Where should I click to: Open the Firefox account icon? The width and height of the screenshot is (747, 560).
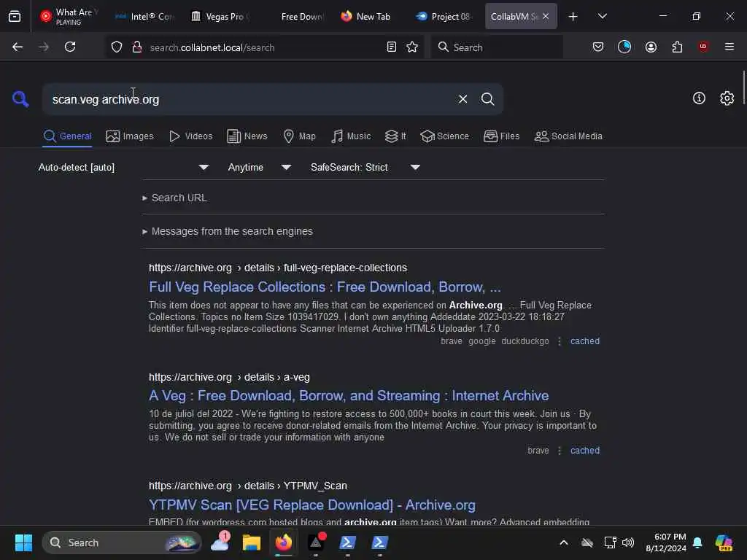coord(651,47)
